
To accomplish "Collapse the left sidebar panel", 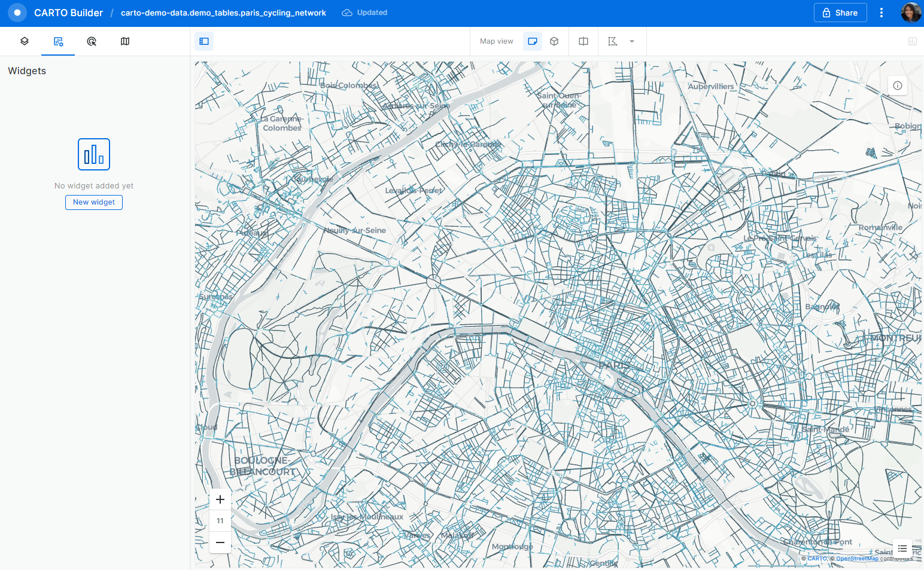I will click(204, 41).
